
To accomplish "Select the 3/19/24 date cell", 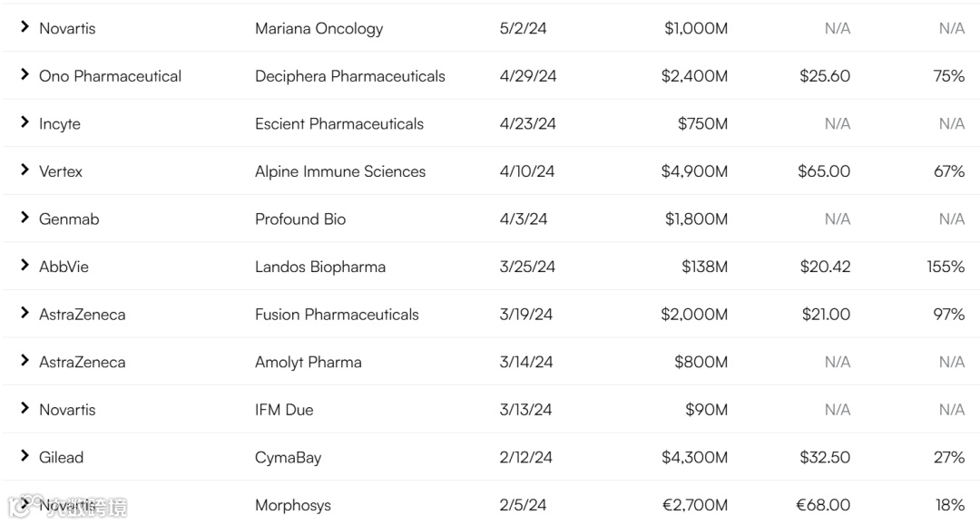I will click(x=525, y=315).
